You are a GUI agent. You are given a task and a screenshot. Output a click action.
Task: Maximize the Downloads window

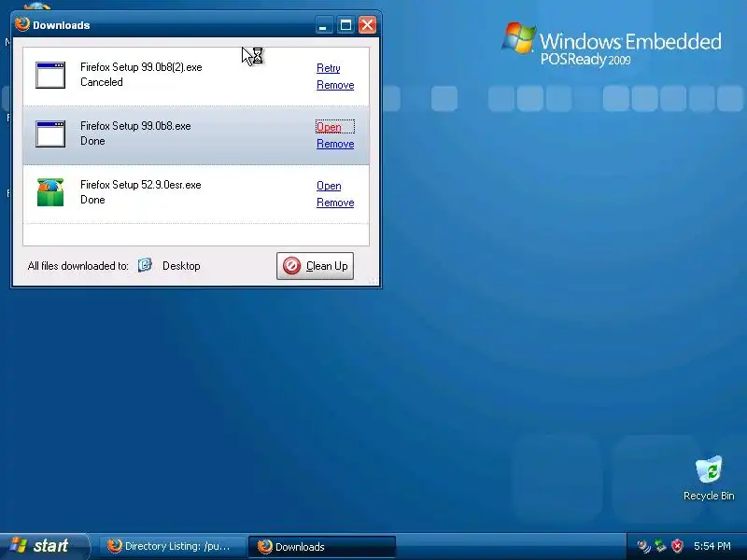[345, 25]
